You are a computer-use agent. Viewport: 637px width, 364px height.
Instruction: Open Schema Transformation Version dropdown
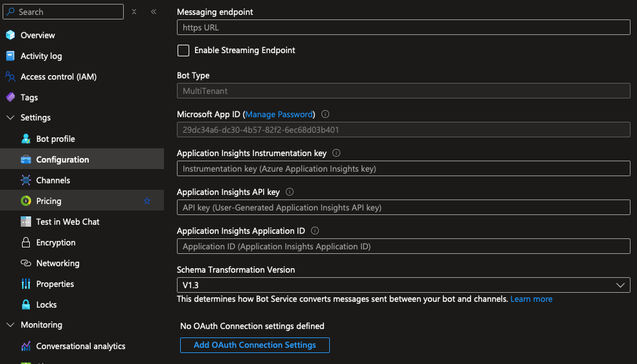tap(403, 285)
